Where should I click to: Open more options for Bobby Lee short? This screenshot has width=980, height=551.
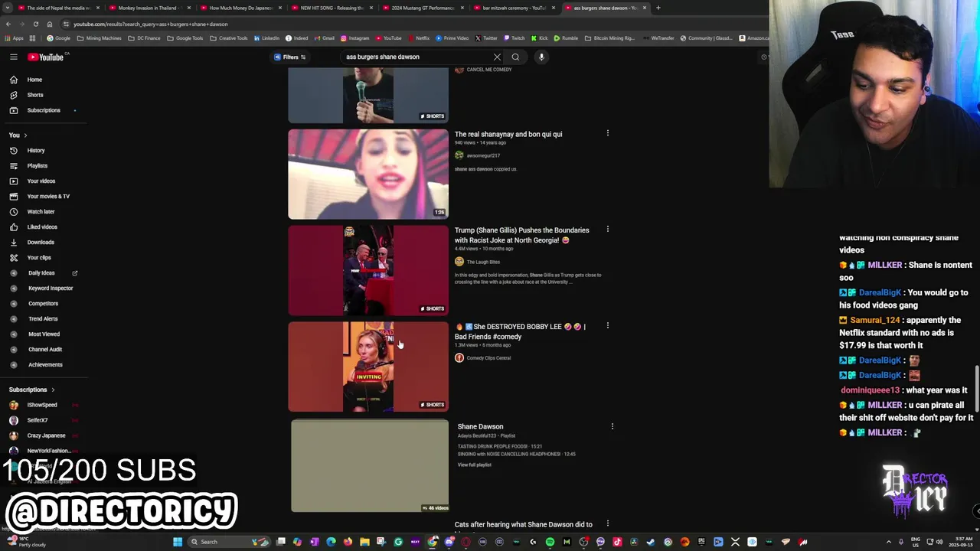coord(608,325)
